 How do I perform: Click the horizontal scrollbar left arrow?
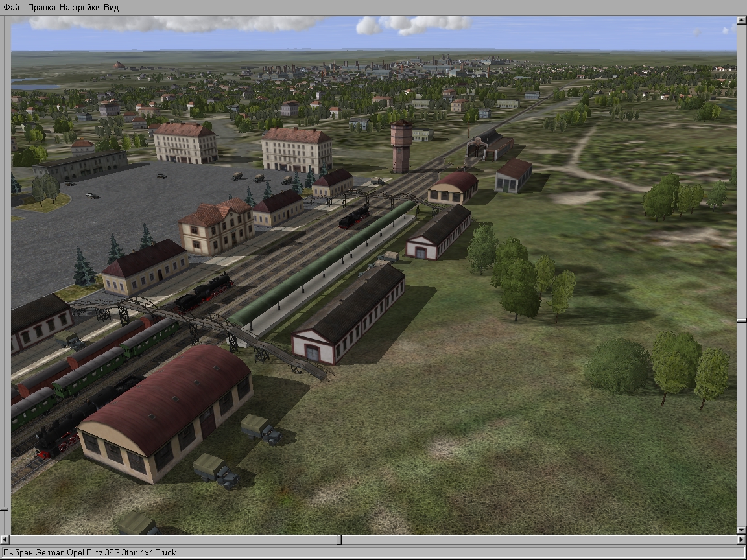click(x=5, y=540)
